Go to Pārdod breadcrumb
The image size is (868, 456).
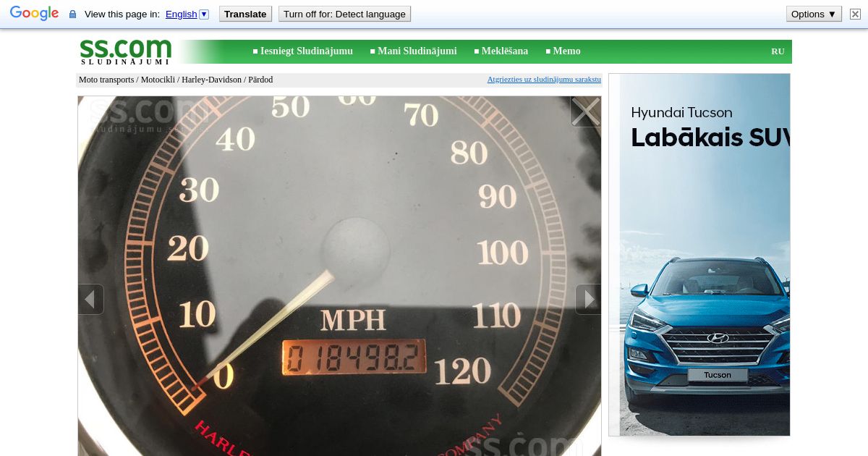click(260, 80)
